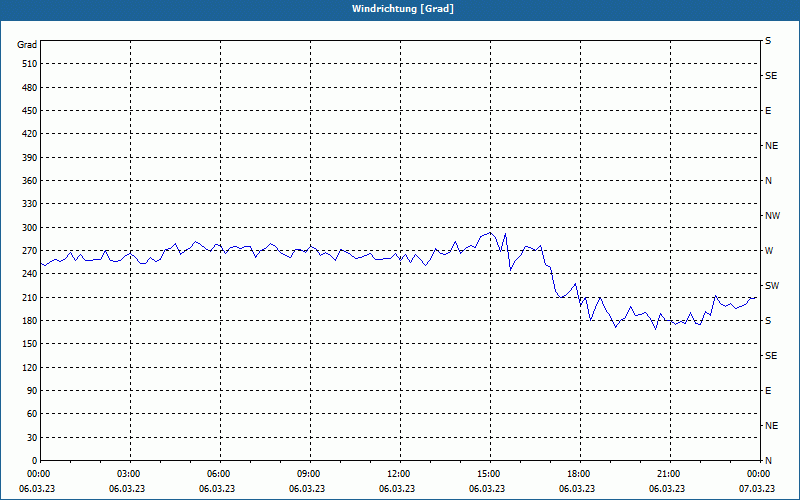This screenshot has width=800, height=500.
Task: Click the "06:00" time label
Action: 218,474
